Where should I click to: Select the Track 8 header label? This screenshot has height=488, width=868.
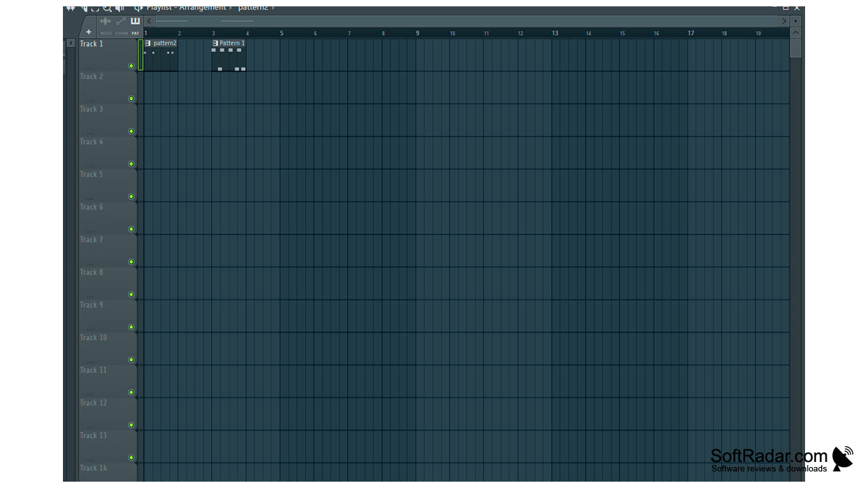pos(92,272)
